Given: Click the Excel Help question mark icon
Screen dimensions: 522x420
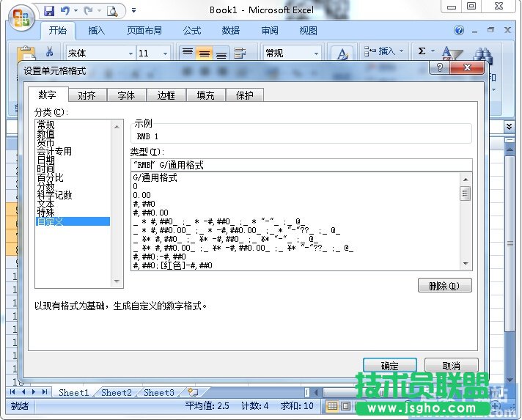Looking at the screenshot, I should (x=459, y=31).
